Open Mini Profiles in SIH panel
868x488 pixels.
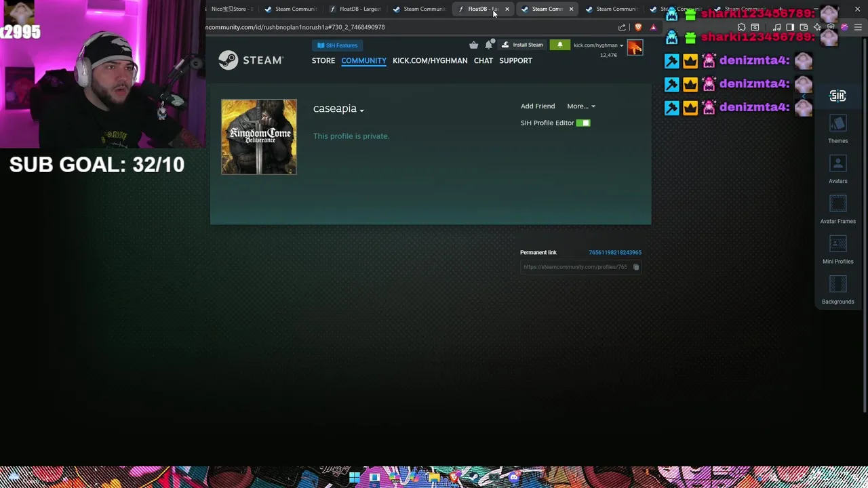click(837, 250)
